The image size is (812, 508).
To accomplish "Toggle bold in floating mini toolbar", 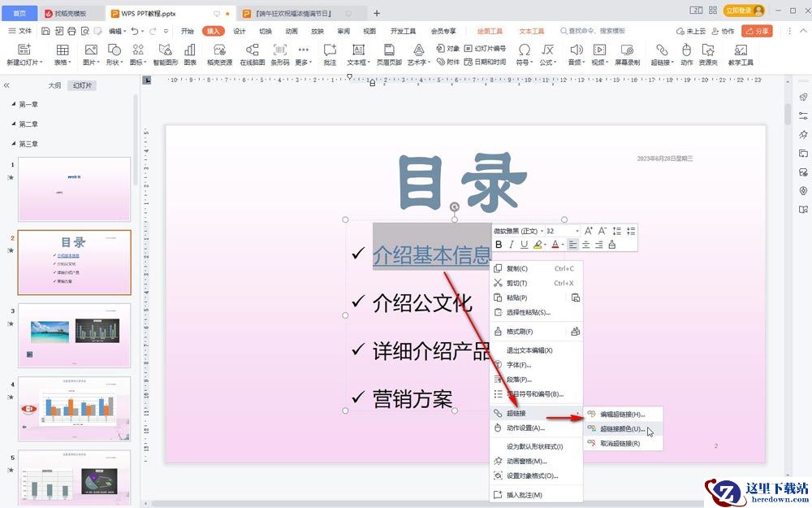I will tap(499, 245).
